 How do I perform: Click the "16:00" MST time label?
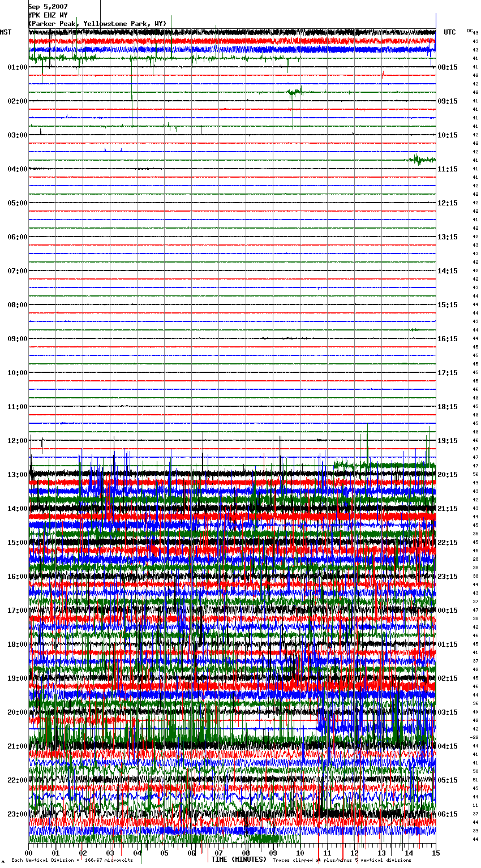[18, 577]
